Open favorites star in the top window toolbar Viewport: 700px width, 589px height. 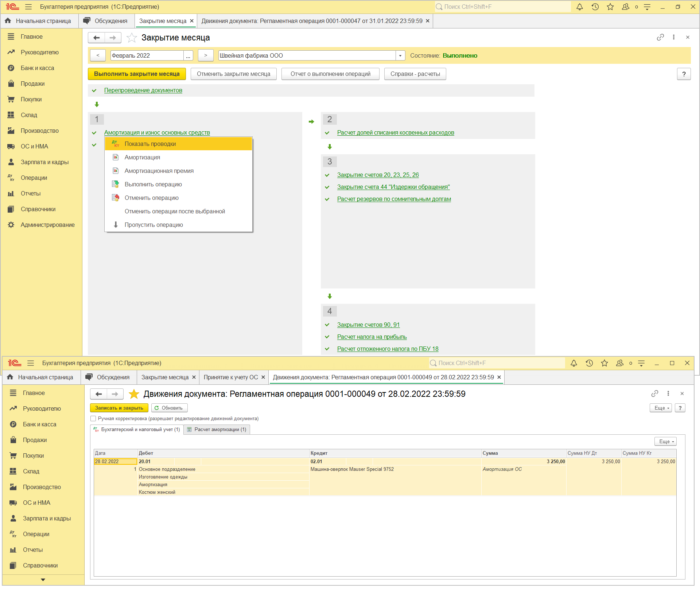610,7
